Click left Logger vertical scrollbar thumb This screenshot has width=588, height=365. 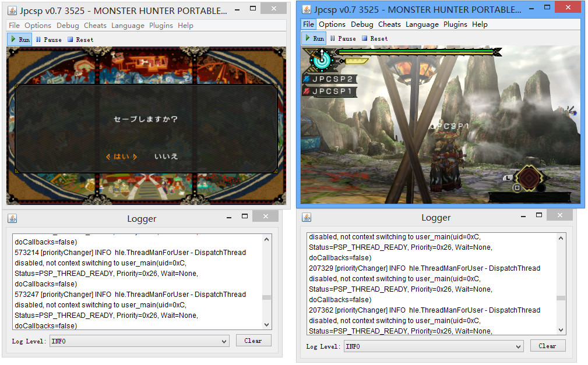click(267, 297)
